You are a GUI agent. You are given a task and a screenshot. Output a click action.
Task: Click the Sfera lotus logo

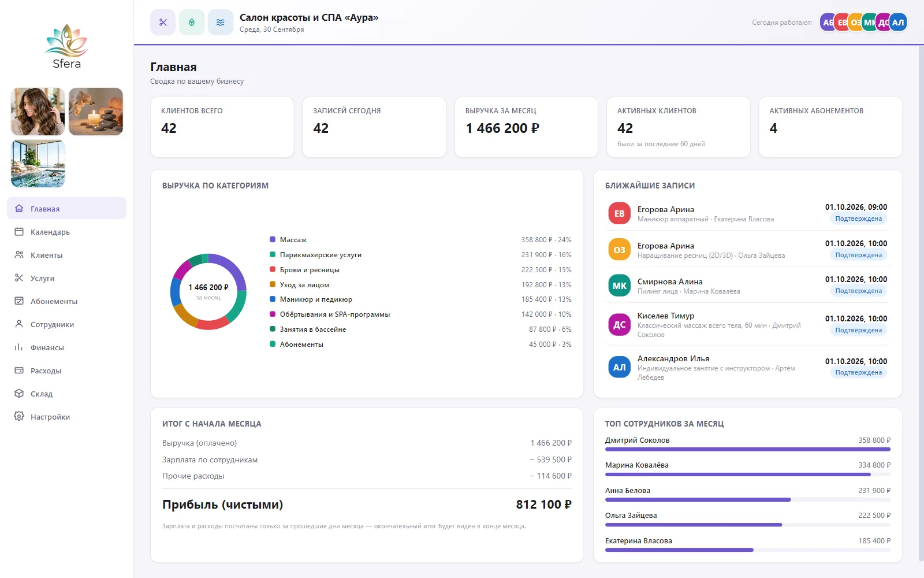(x=66, y=46)
